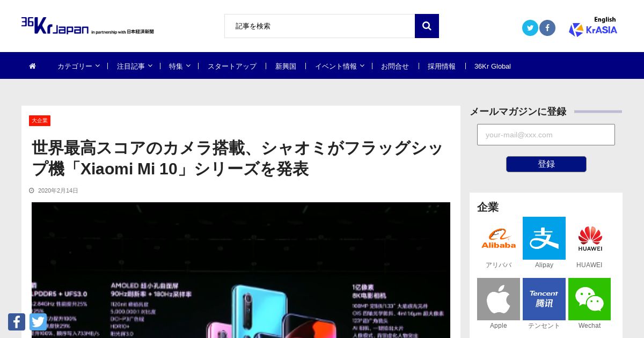Open the Alipay company logo
The height and width of the screenshot is (338, 644).
click(544, 238)
